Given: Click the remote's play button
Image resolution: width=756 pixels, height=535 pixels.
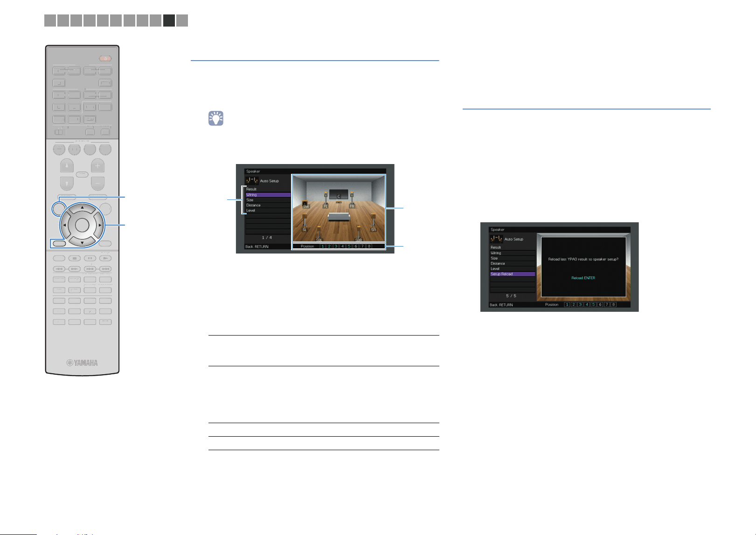Looking at the screenshot, I should click(x=105, y=258).
